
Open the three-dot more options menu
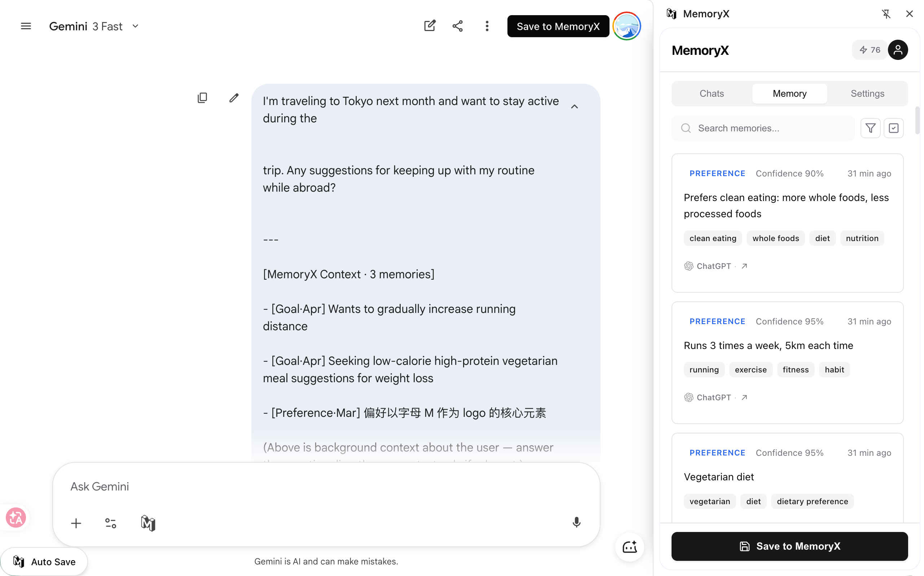pyautogui.click(x=487, y=26)
